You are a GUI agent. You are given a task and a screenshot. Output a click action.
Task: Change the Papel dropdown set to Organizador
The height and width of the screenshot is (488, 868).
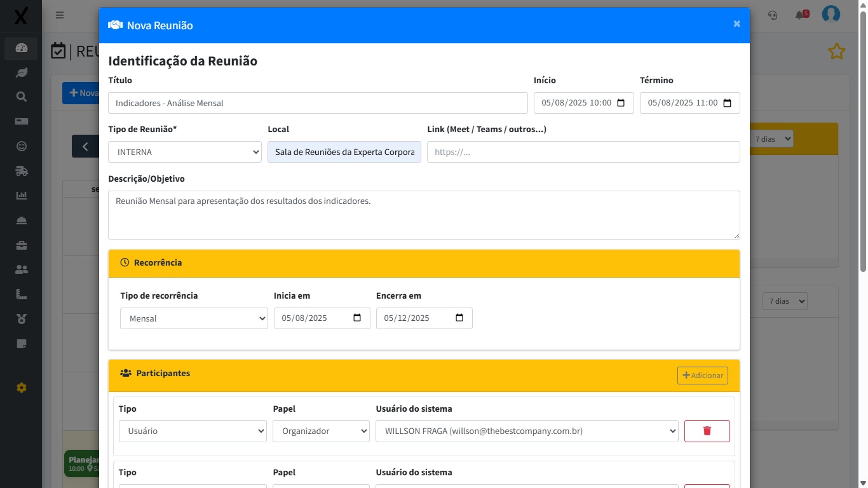click(x=321, y=431)
